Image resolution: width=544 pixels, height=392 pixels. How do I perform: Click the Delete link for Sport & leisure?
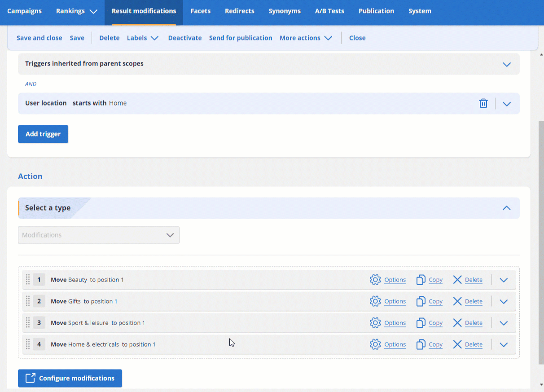coord(474,323)
